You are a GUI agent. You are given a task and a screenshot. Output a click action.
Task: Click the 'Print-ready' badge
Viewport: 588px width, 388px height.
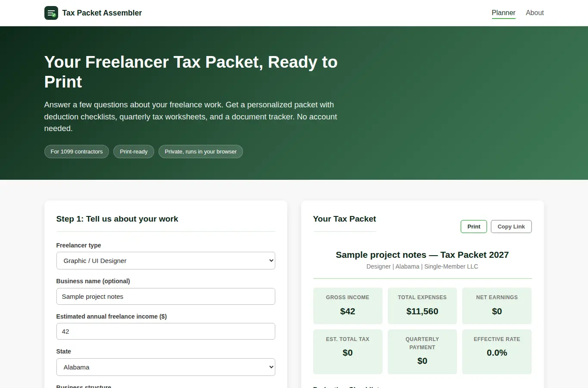134,152
